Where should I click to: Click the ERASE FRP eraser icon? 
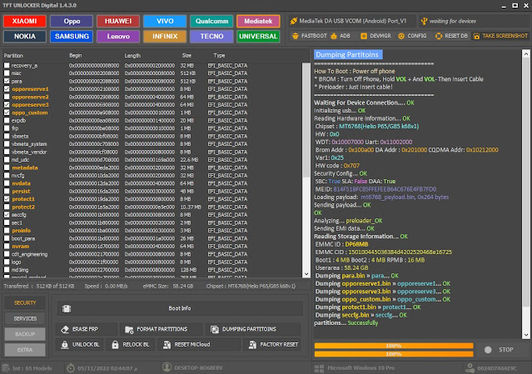tap(65, 329)
